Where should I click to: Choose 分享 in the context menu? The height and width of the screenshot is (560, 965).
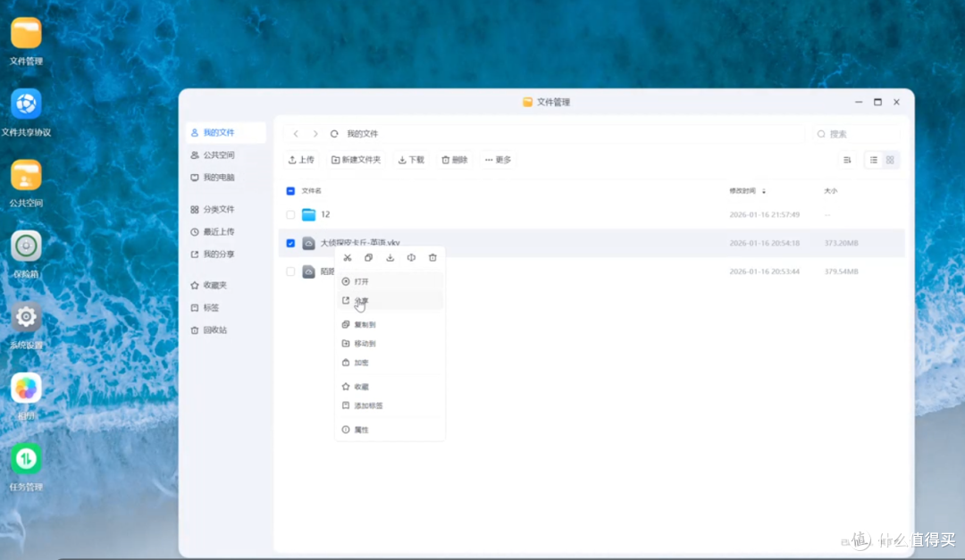coord(390,301)
